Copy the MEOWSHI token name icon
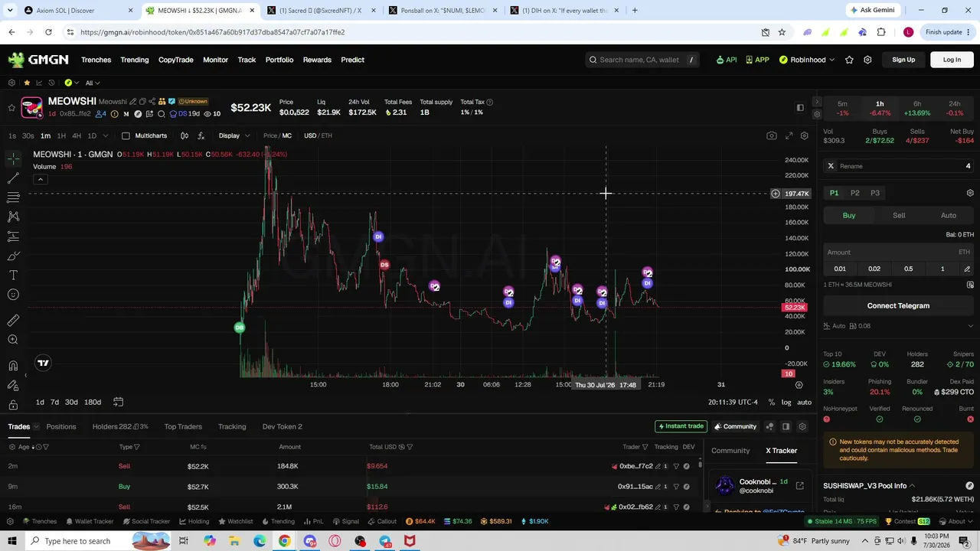980x551 pixels. click(x=142, y=101)
